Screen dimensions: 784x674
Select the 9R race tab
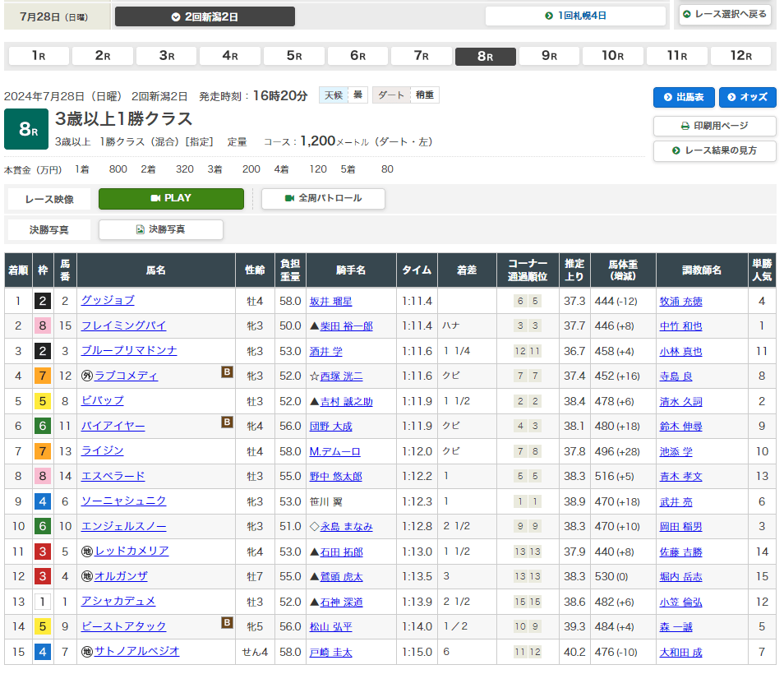click(x=549, y=56)
